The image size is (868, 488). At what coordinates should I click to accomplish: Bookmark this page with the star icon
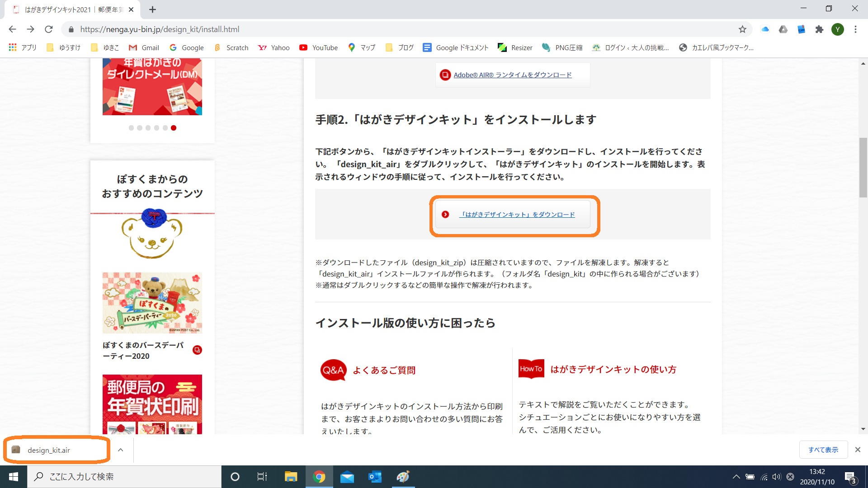742,29
